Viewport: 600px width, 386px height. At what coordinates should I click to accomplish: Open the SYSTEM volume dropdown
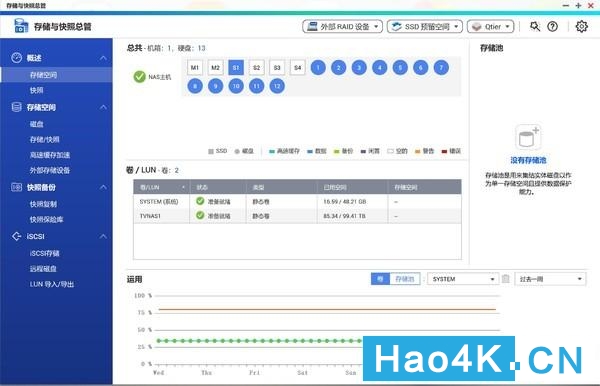click(463, 279)
